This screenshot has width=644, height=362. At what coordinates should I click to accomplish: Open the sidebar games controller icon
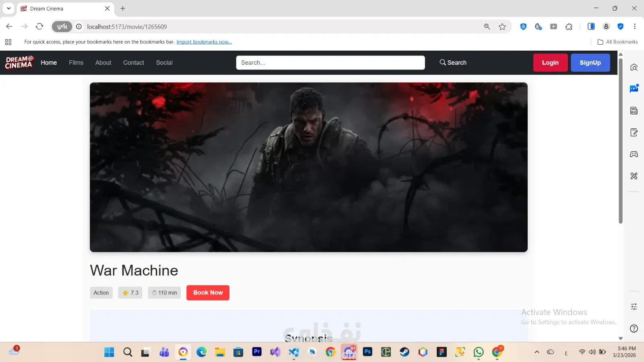(634, 154)
